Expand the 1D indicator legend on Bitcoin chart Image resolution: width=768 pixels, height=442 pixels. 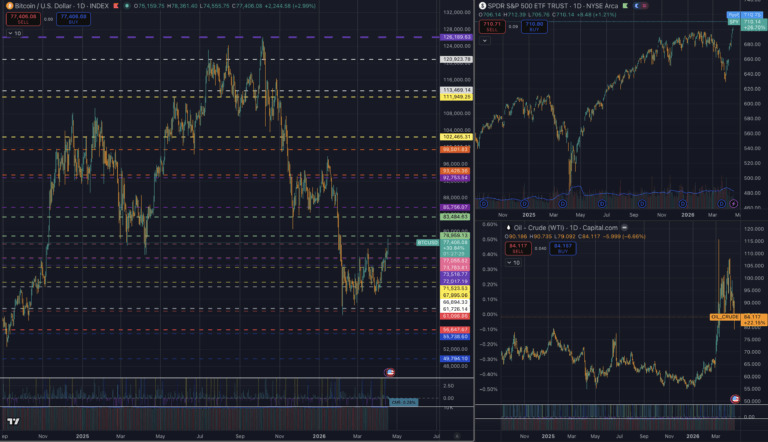tap(14, 33)
